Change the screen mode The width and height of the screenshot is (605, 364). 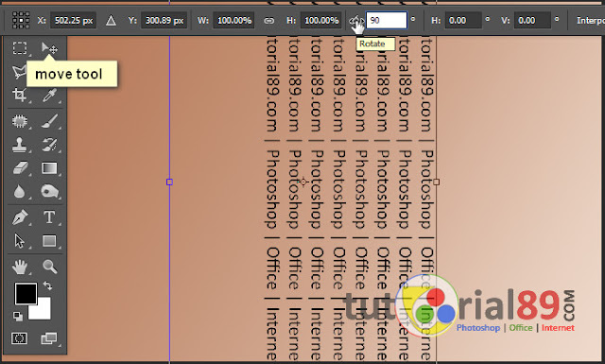[48, 338]
